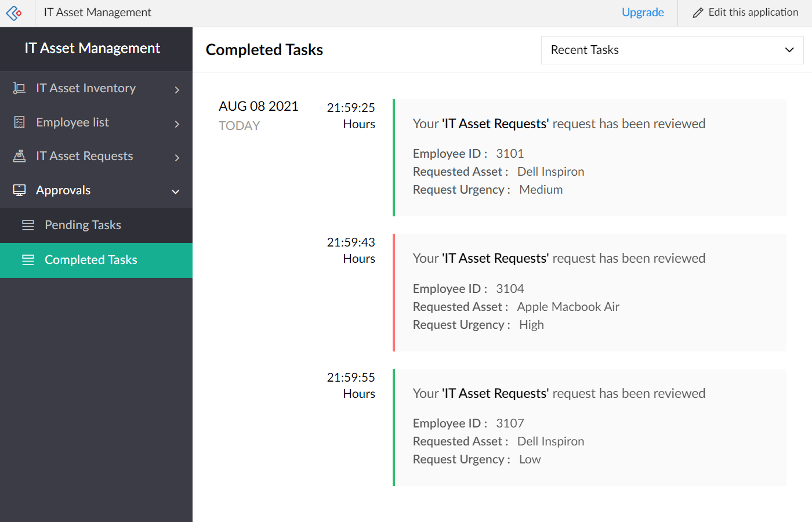Expand the IT Asset Requests section
The width and height of the screenshot is (812, 522).
click(x=177, y=156)
